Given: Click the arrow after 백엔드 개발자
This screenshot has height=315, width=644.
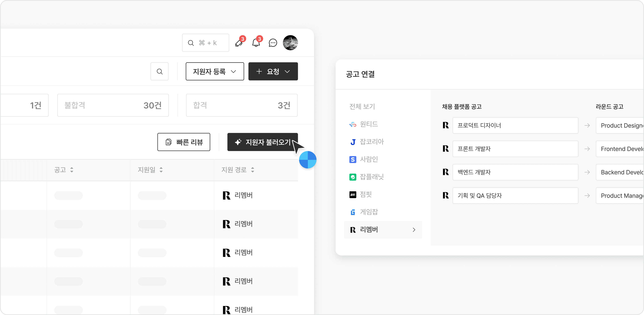Looking at the screenshot, I should coord(587,172).
